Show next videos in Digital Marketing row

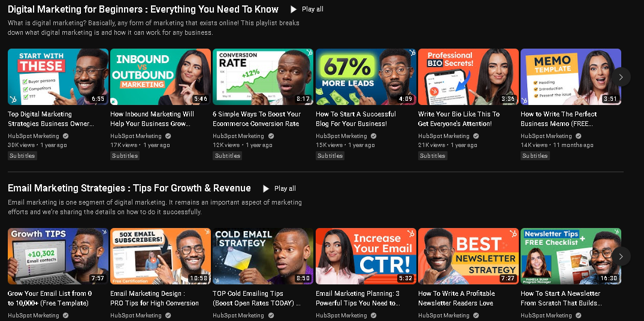pyautogui.click(x=621, y=77)
